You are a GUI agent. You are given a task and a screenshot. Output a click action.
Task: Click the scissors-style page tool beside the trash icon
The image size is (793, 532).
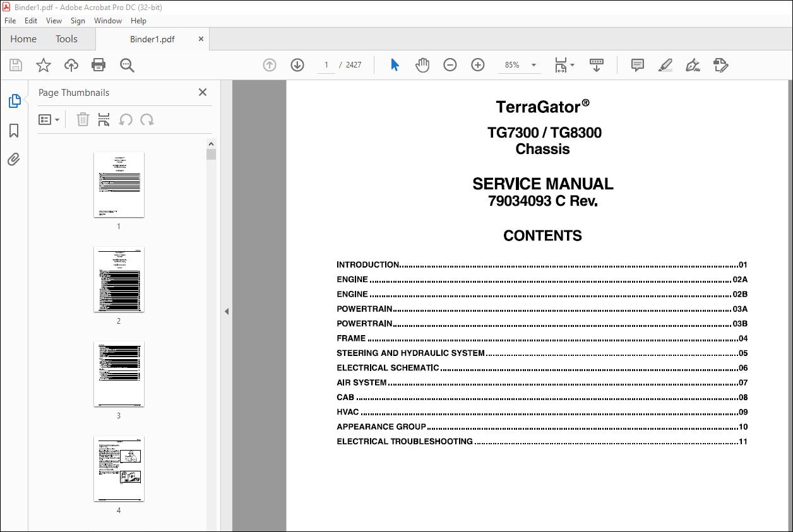(104, 119)
